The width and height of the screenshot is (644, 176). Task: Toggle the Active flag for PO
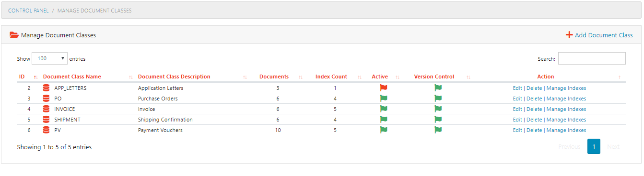tap(383, 99)
